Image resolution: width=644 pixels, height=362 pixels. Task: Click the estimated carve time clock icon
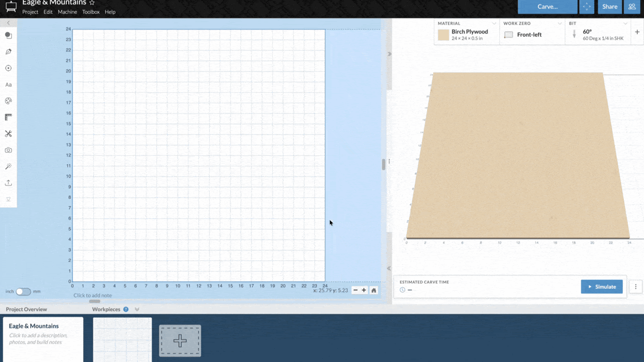click(402, 290)
